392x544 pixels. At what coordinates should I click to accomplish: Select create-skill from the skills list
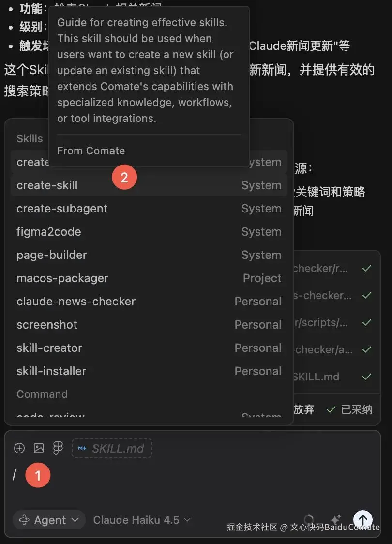47,185
